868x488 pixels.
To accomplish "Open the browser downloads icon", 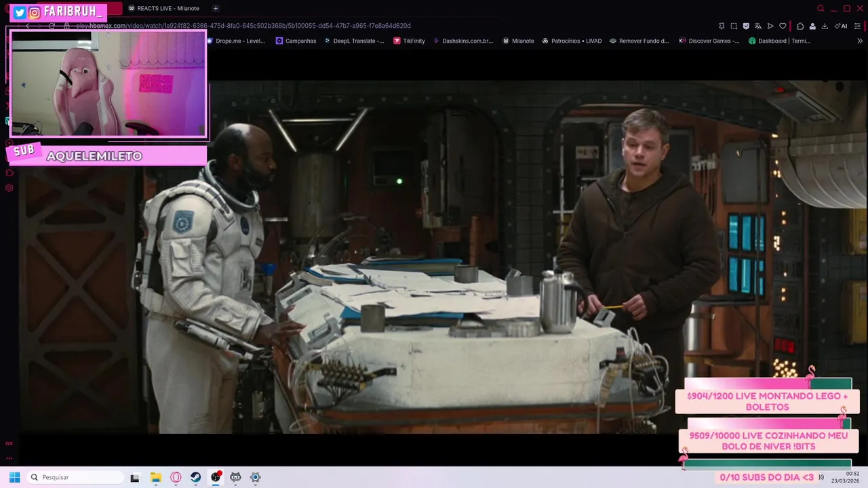I will click(x=825, y=26).
